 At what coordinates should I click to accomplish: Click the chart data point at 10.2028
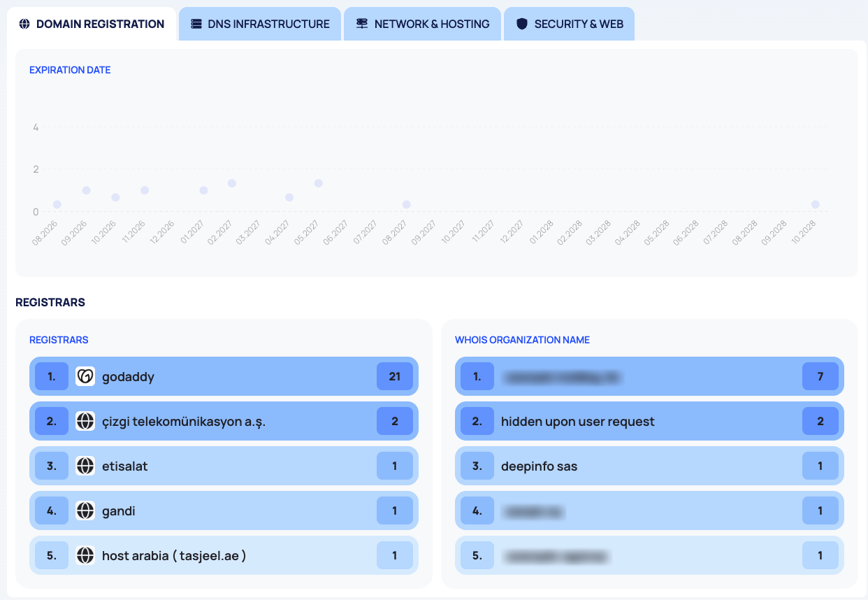pos(815,204)
